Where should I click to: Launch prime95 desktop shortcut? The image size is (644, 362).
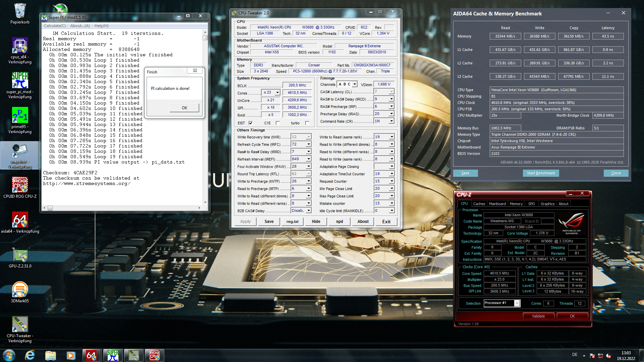tap(20, 120)
